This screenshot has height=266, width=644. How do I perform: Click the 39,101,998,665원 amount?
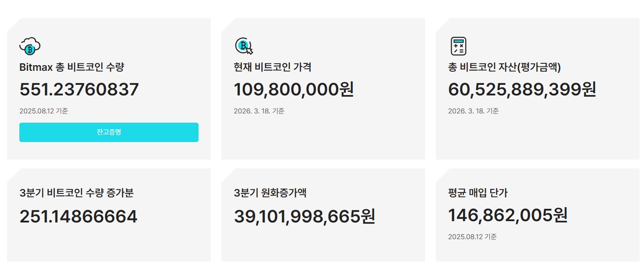pos(304,217)
